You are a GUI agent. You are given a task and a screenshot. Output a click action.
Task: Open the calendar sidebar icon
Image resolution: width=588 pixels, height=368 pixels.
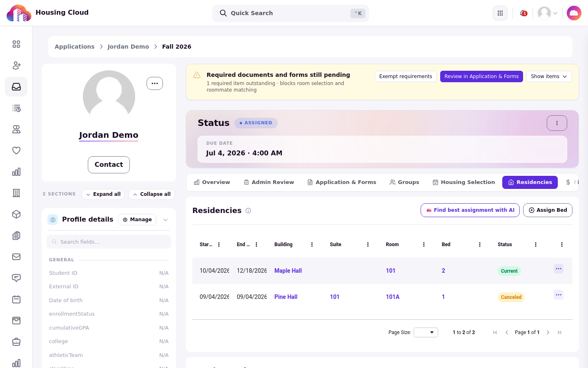(16, 299)
